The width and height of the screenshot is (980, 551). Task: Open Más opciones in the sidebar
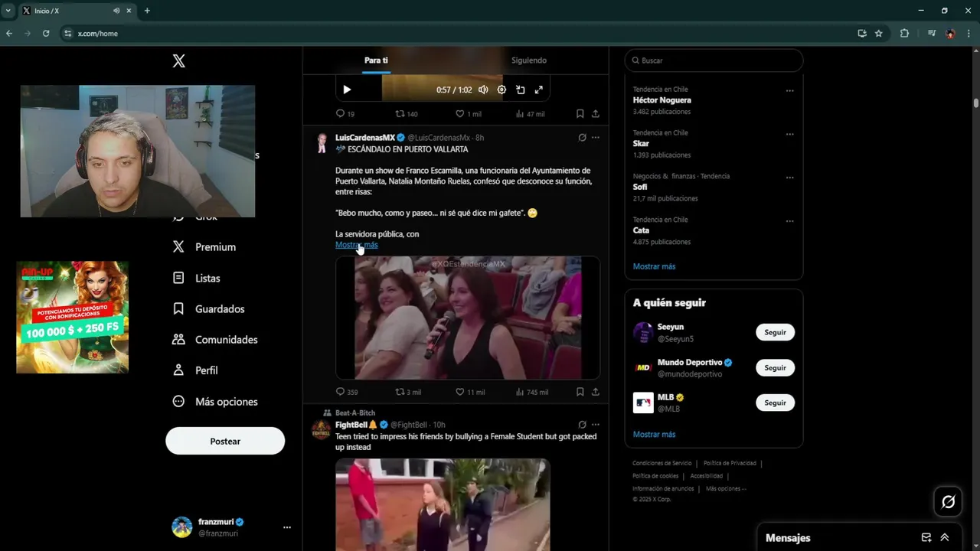click(215, 402)
